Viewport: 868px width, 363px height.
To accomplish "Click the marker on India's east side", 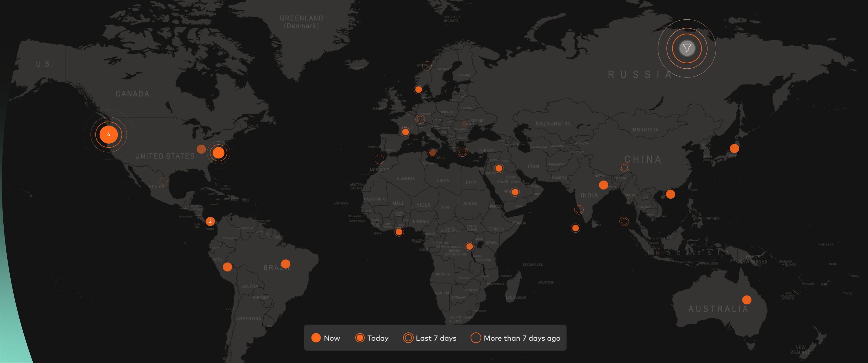I will click(603, 185).
